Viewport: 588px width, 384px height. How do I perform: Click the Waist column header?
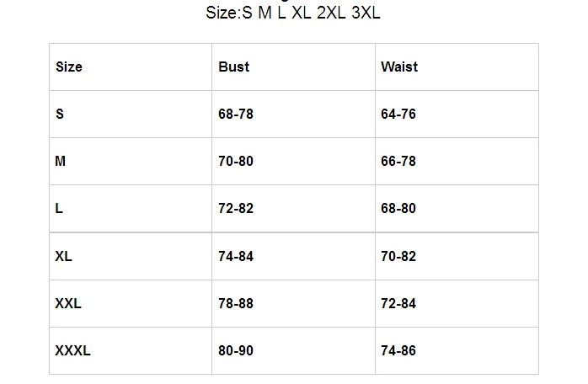(x=457, y=67)
